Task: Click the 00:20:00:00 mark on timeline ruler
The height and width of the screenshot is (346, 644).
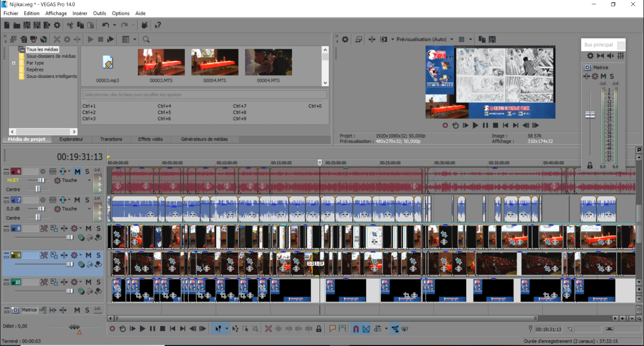Action: click(336, 163)
